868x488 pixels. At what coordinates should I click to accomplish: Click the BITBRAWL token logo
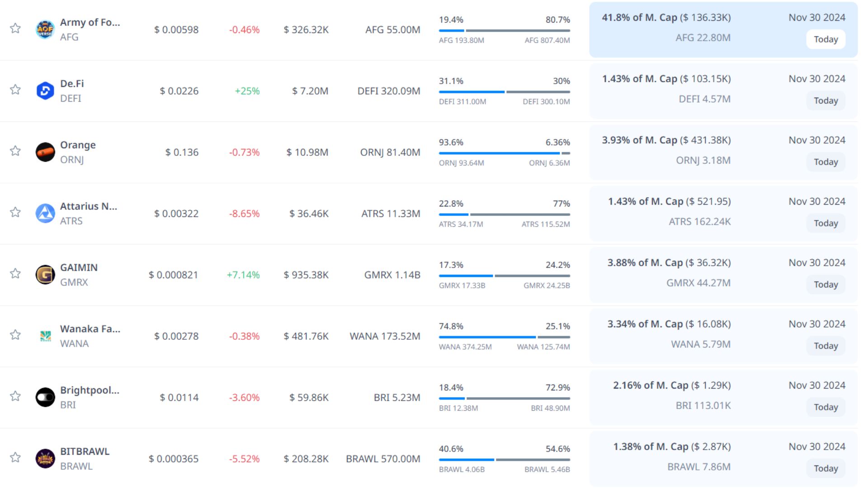click(45, 459)
